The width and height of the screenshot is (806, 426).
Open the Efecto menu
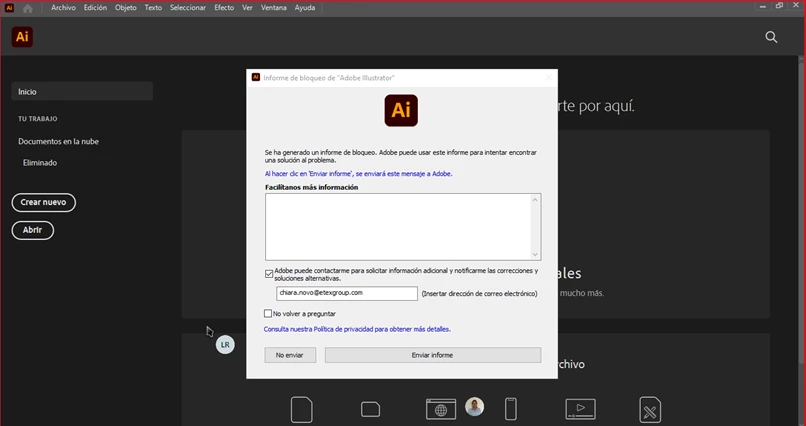pos(224,8)
